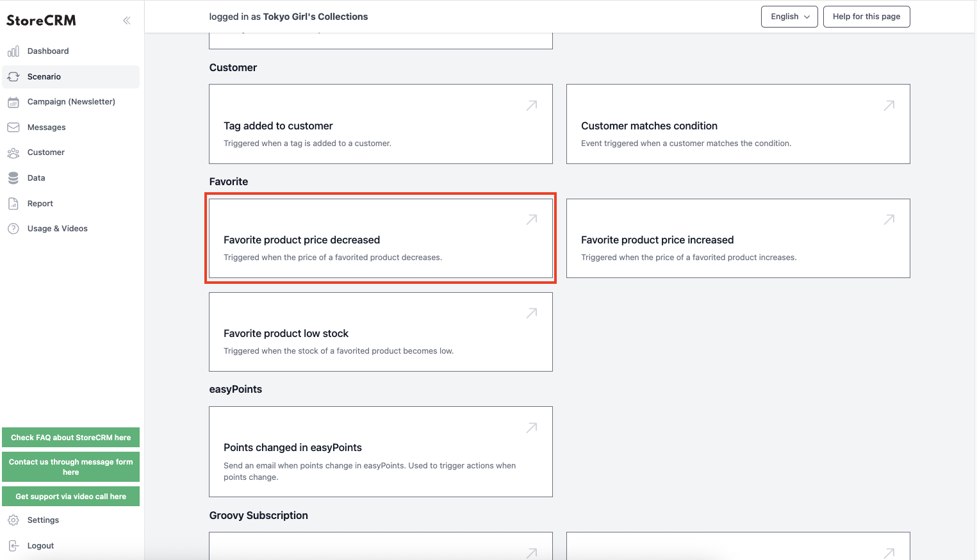Screen dimensions: 977x560
Task: Go to Campaign (Newsletter) section
Action: pos(71,102)
